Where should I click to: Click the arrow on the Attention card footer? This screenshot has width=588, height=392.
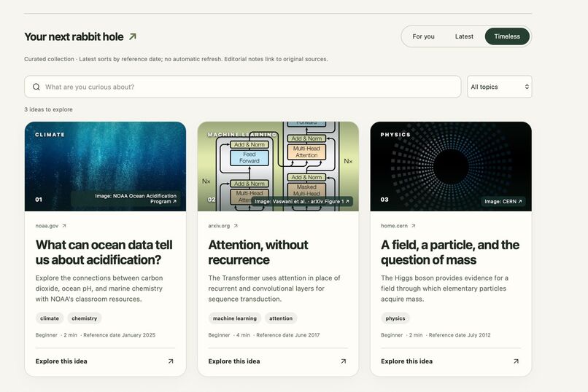(x=343, y=361)
